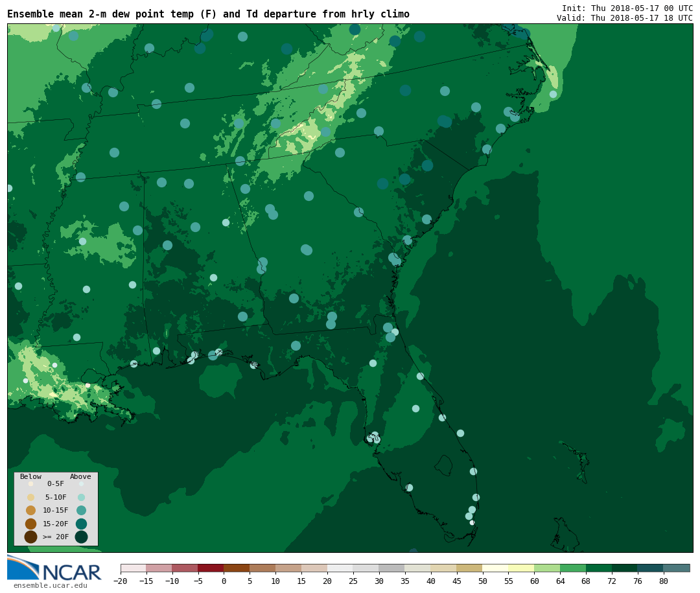Click the '64' colorbar tick label

tap(560, 581)
